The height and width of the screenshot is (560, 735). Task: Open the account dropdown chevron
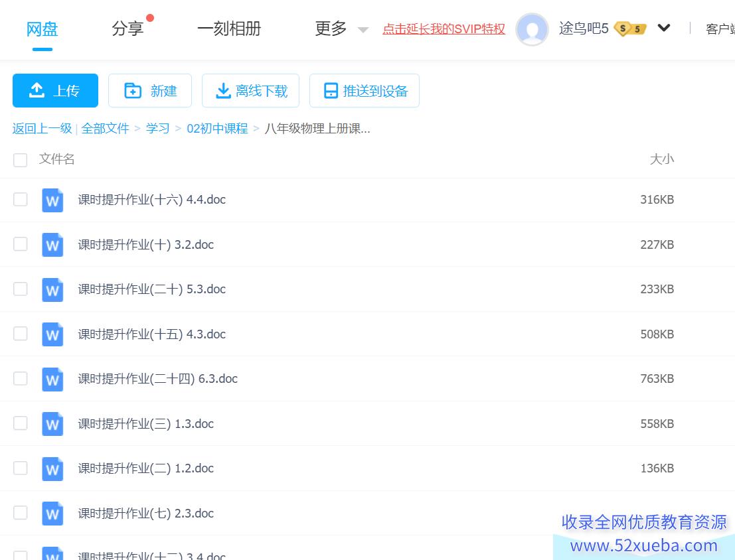tap(664, 28)
